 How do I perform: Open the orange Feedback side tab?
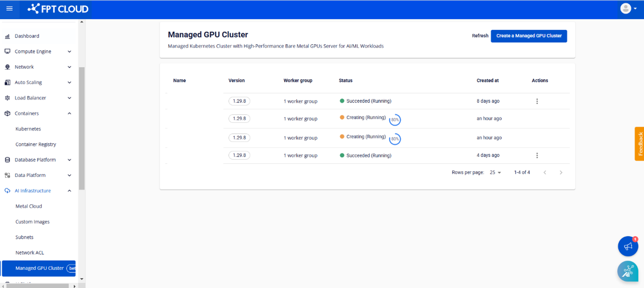point(640,144)
